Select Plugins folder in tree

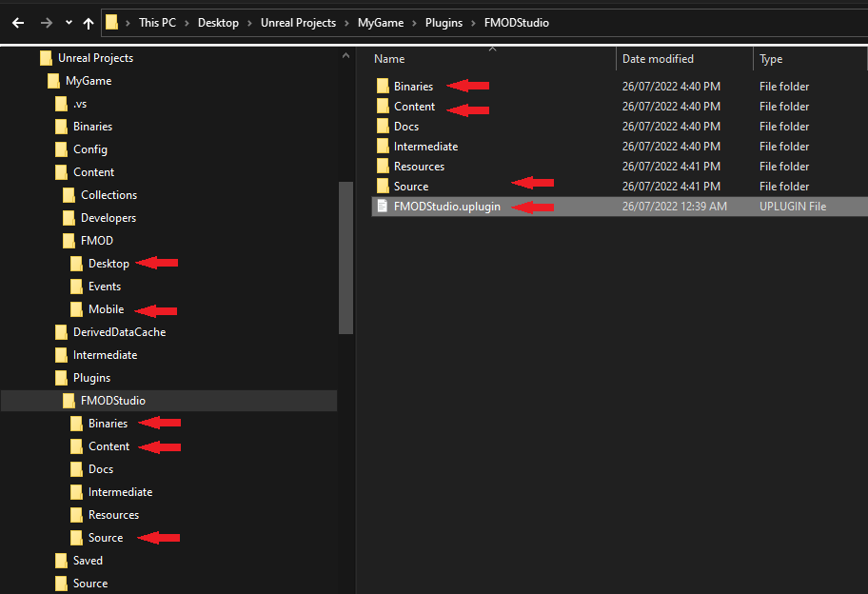(92, 378)
